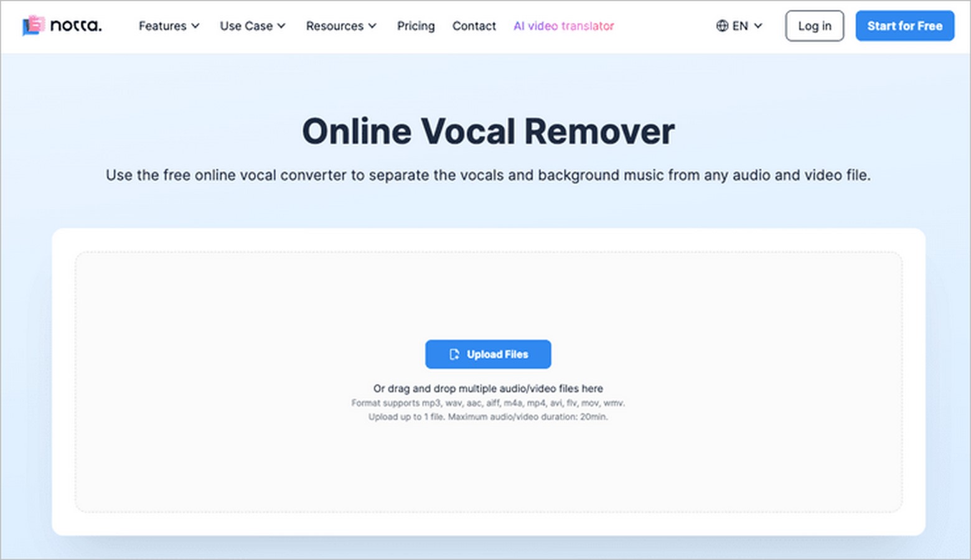
Task: Click the Upload Files button
Action: [488, 354]
